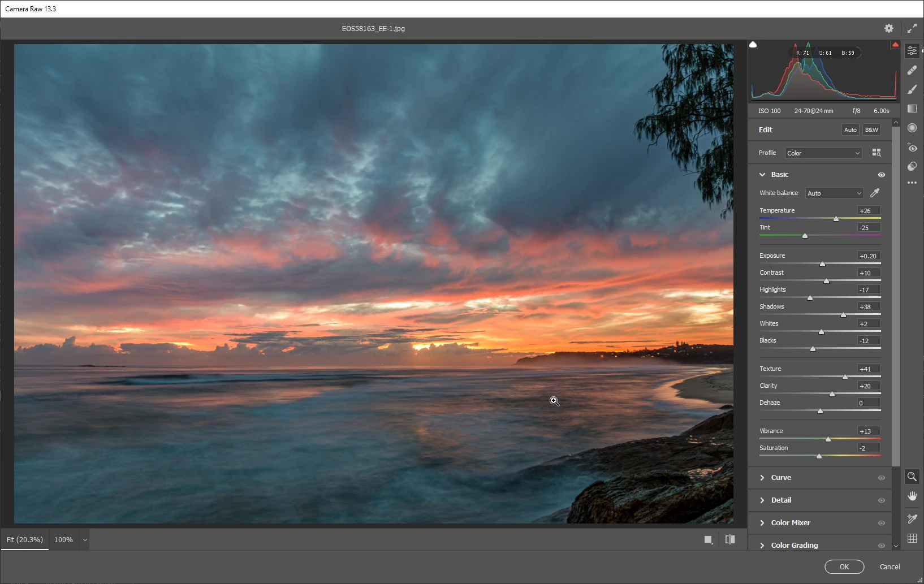Click the Tint slider handle
The height and width of the screenshot is (584, 924).
pyautogui.click(x=805, y=236)
